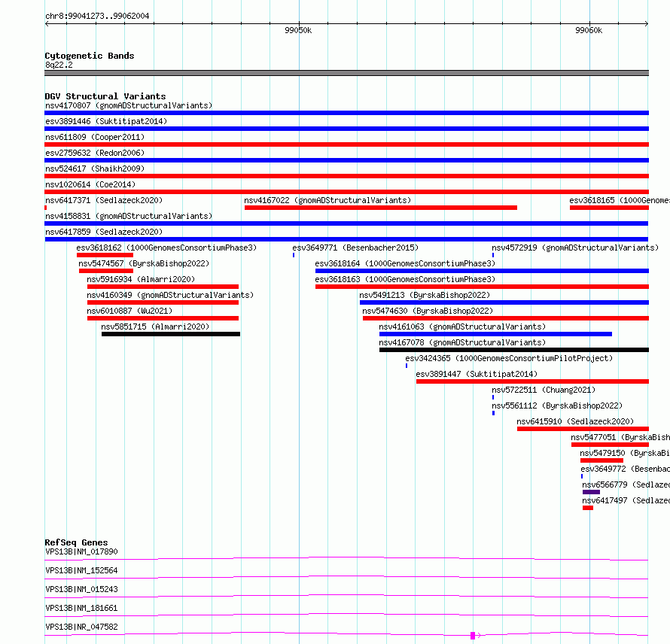The image size is (670, 644).
Task: Select nsv5479150 variant label
Action: pos(625,453)
